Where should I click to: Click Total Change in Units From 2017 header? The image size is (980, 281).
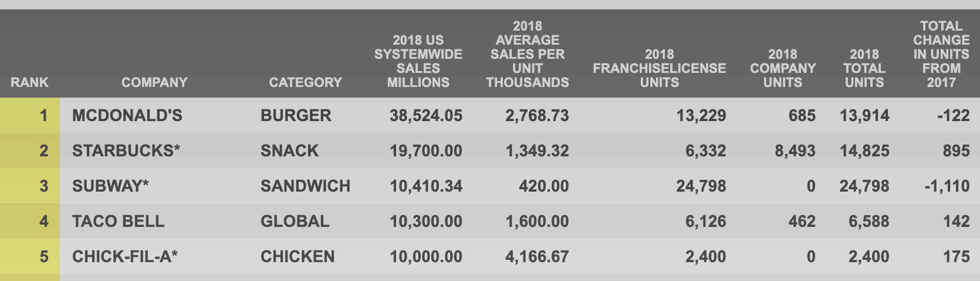point(941,54)
